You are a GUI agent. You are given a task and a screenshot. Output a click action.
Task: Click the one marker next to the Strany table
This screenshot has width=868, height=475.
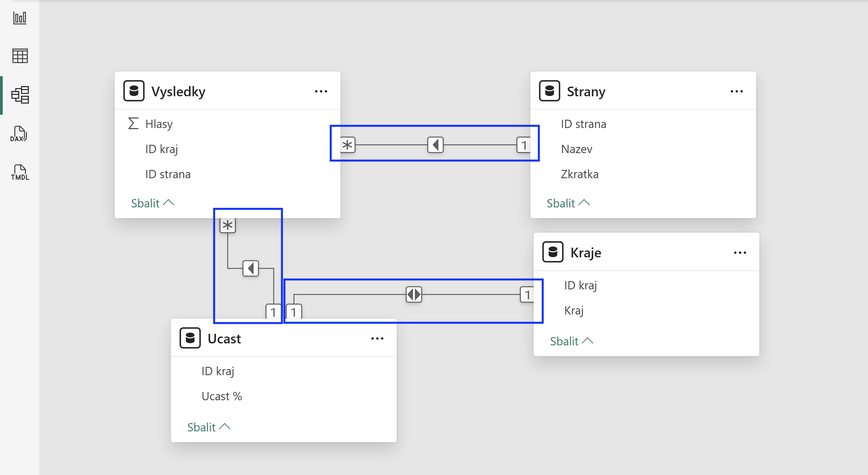[x=524, y=145]
